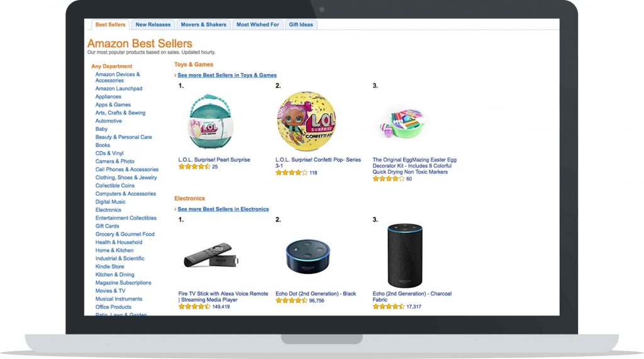This screenshot has height=359, width=644.
Task: Open the Movers & Shakers tab
Action: [203, 25]
